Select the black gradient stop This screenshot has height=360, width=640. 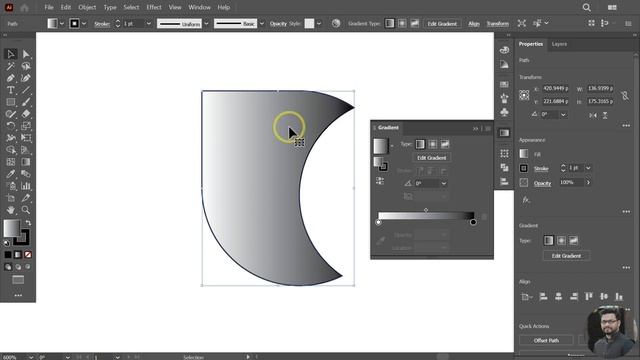coord(473,222)
